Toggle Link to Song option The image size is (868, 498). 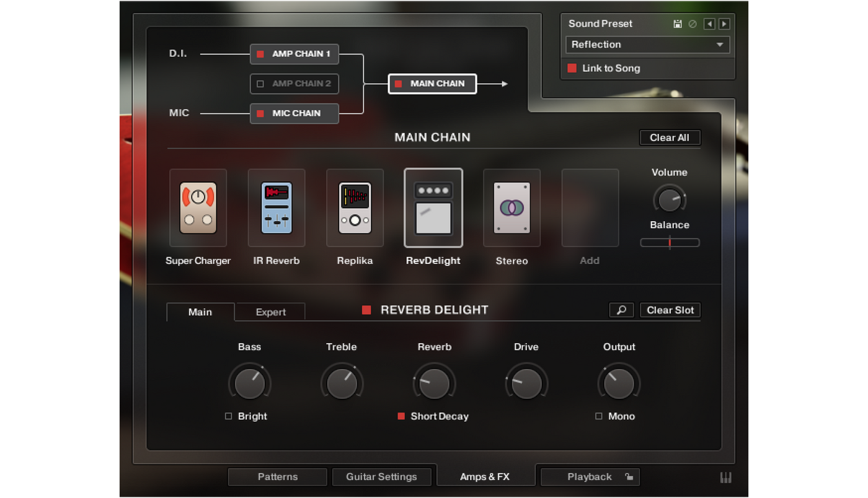tap(572, 68)
